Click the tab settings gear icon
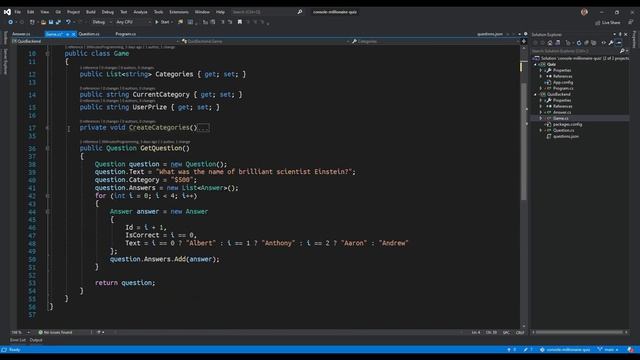 click(x=525, y=34)
